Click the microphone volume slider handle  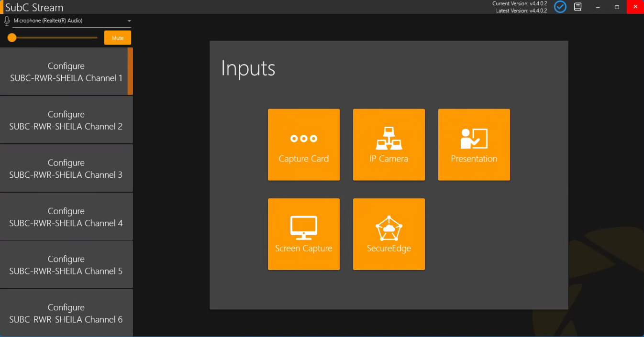click(x=12, y=37)
